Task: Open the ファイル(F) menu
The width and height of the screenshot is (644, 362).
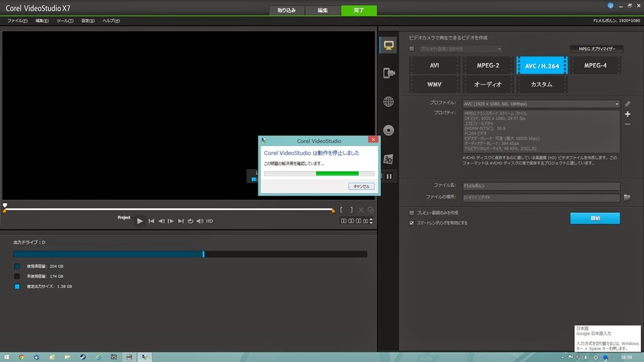Action: point(17,21)
